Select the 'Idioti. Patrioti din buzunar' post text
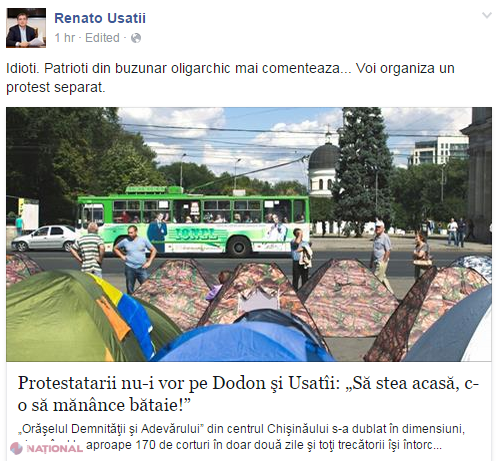This screenshot has width=503, height=461. (x=230, y=78)
